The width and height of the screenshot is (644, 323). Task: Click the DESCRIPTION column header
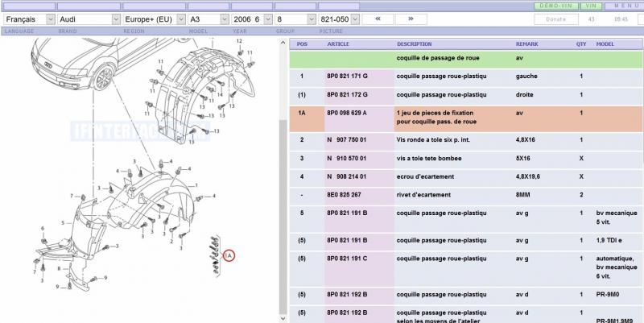click(x=414, y=44)
